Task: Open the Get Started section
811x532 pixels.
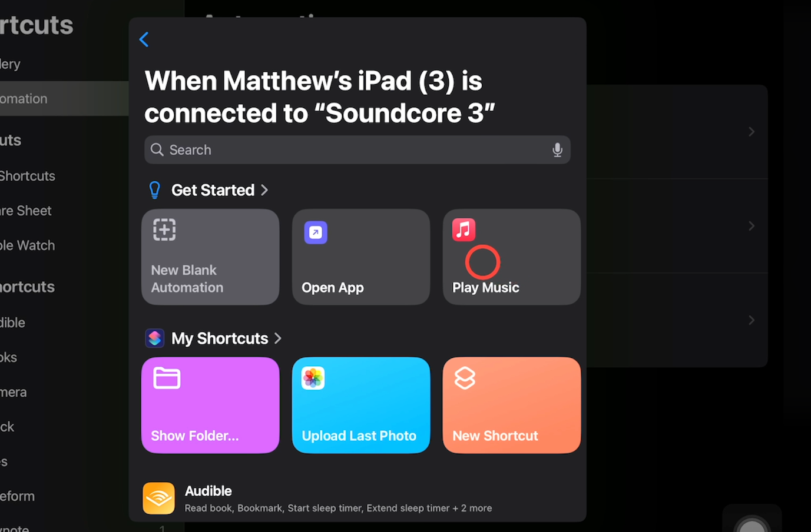Action: coord(219,190)
